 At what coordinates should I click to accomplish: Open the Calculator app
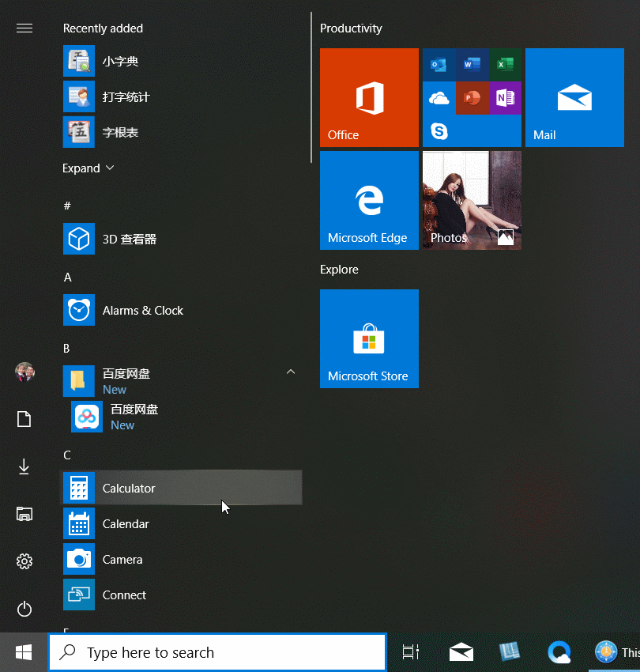129,489
